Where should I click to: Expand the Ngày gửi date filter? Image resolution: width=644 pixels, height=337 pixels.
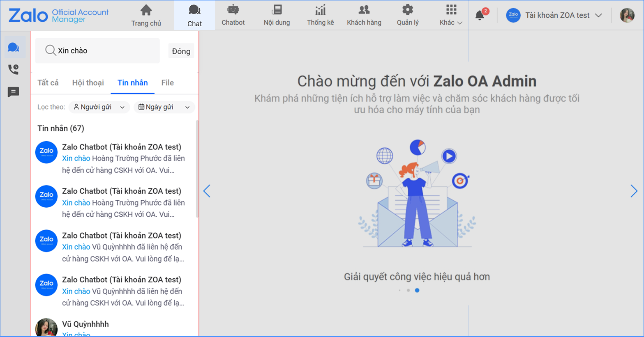click(x=164, y=107)
